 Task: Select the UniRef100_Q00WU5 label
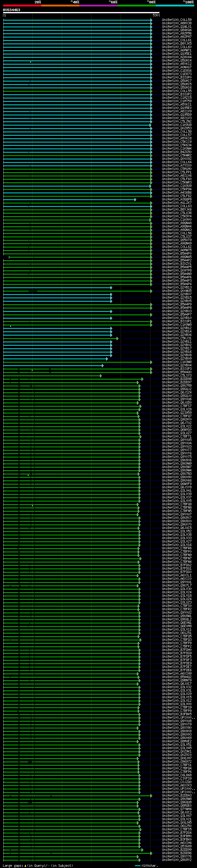[177, 291]
